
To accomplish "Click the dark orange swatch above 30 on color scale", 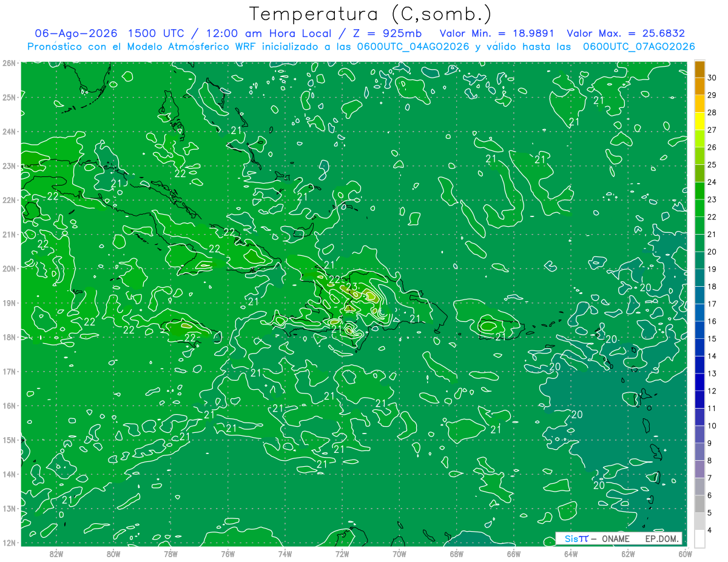I will click(699, 69).
